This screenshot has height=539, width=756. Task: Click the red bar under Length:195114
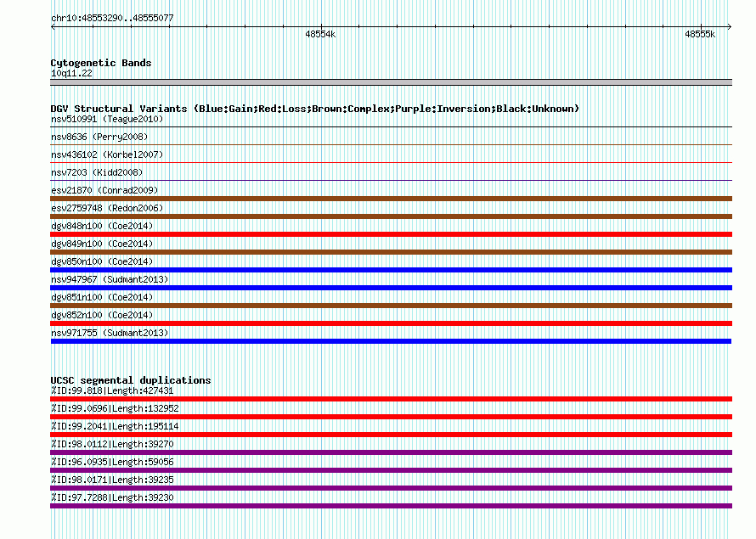coord(391,435)
